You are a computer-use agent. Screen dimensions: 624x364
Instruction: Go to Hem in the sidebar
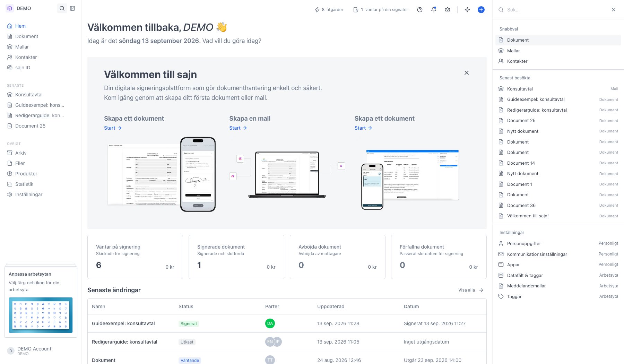point(41,26)
